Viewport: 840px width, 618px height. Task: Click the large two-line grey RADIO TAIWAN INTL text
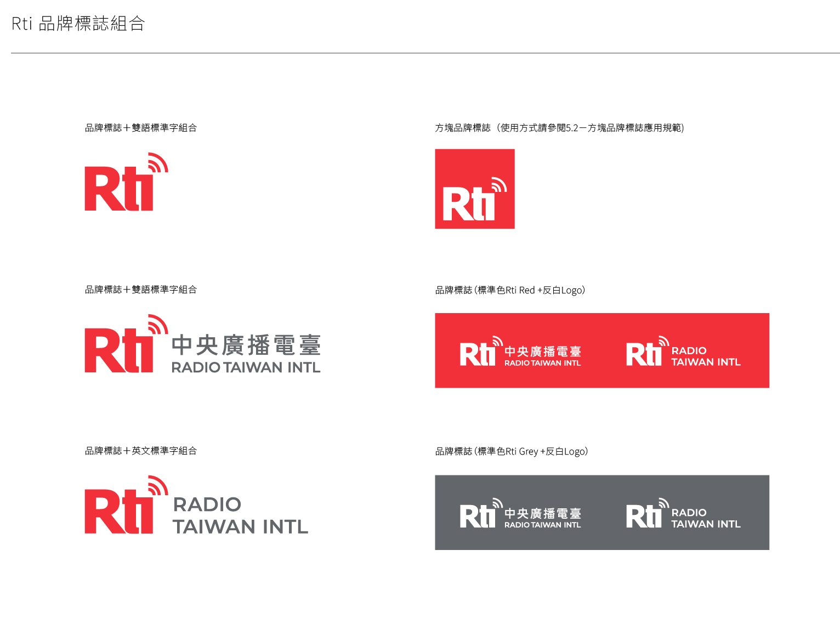point(240,516)
